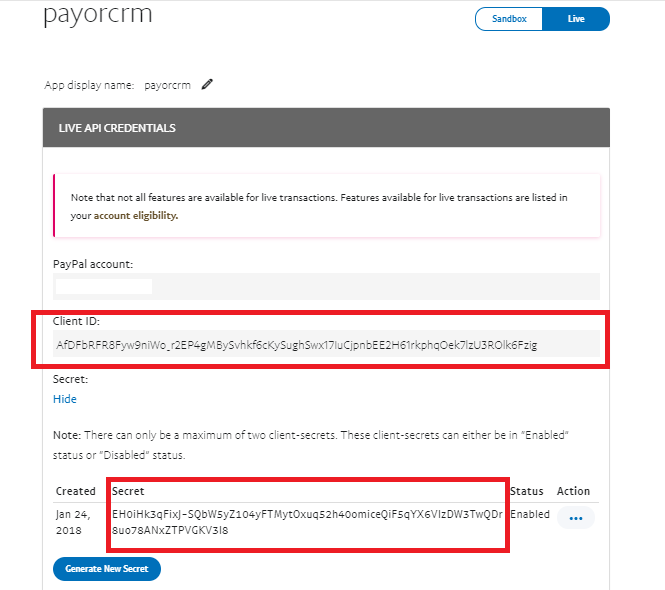Click the pencil icon to edit app name

(207, 85)
